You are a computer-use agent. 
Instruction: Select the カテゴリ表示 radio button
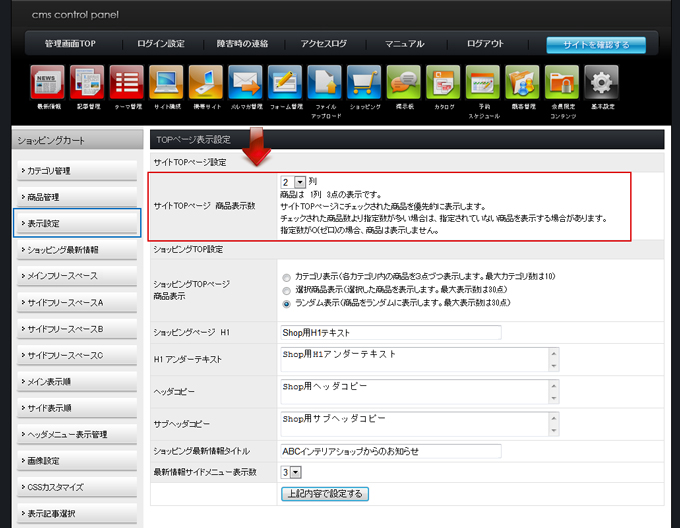click(288, 275)
